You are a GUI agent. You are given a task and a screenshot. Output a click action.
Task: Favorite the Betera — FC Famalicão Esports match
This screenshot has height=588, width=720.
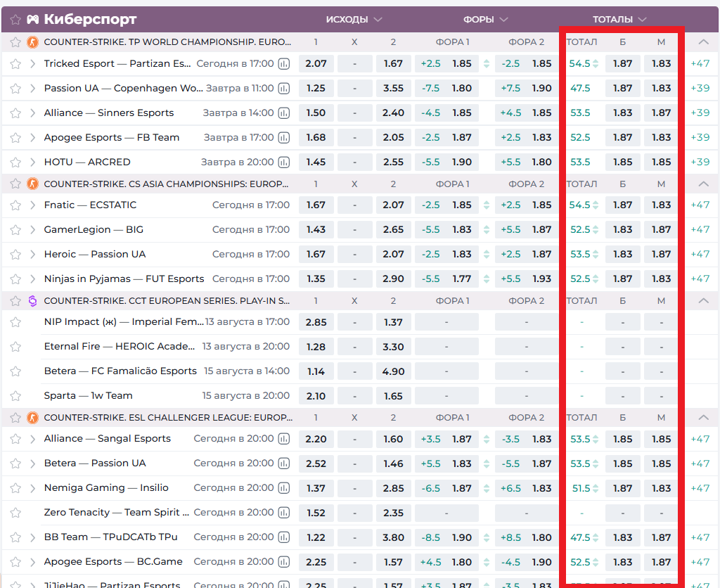[15, 371]
